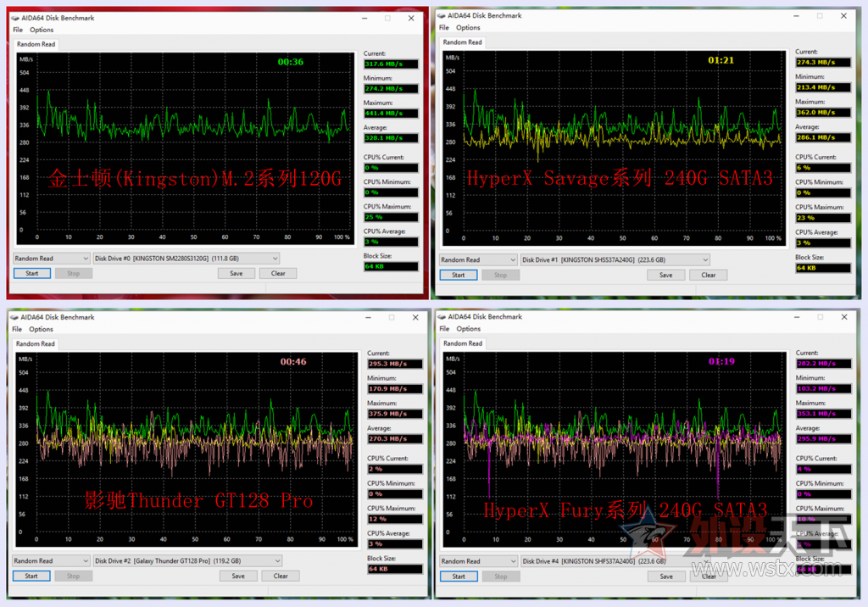Click elapsed timer 01:21 on graph
Image resolution: width=868 pixels, height=607 pixels.
(x=721, y=60)
